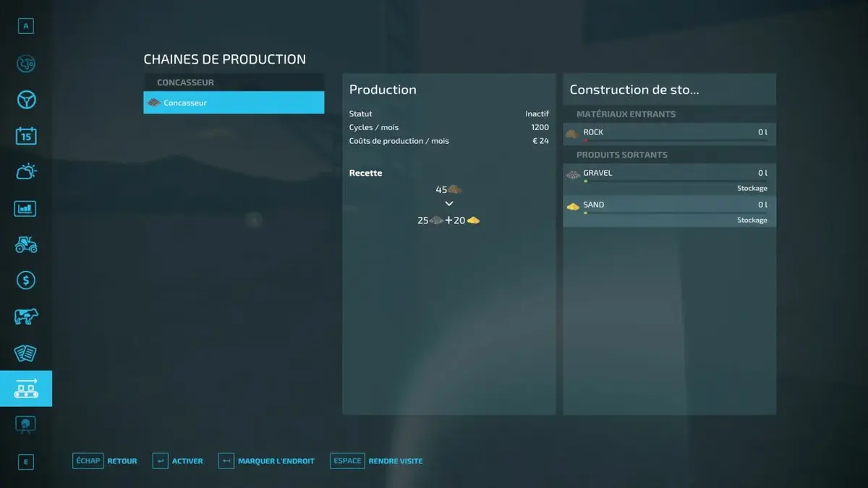This screenshot has height=488, width=868.
Task: Click the contracts documents icon
Action: coord(26,353)
